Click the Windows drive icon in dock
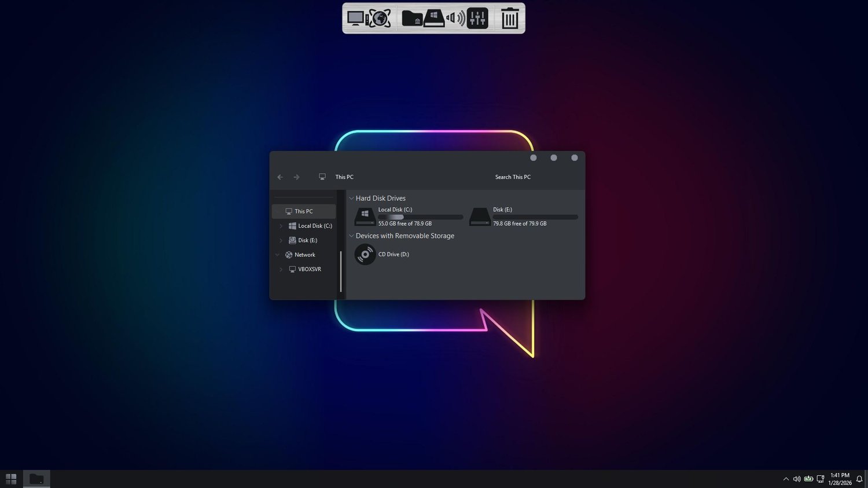The width and height of the screenshot is (868, 488). tap(434, 18)
